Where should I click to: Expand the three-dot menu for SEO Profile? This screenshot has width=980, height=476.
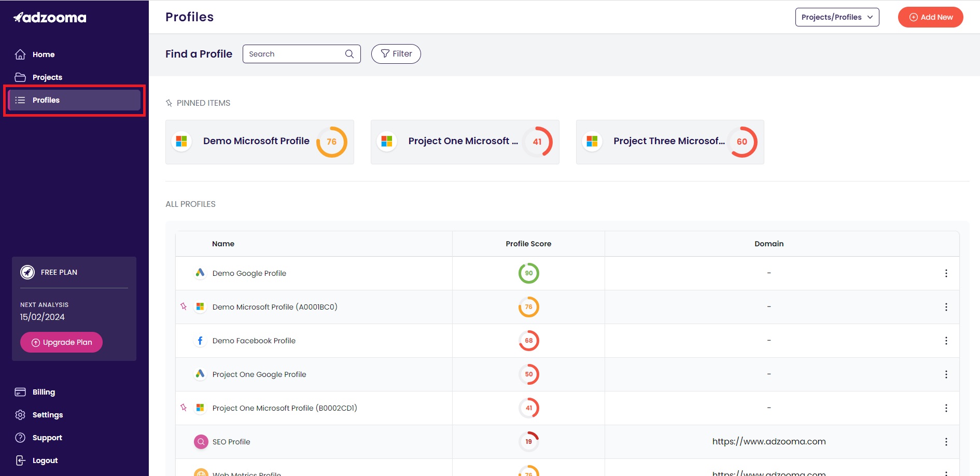tap(946, 442)
